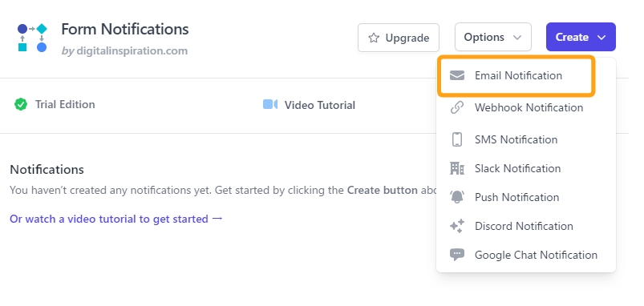This screenshot has height=306, width=644.
Task: Click the chat bubble icon for Google Chat
Action: pyautogui.click(x=456, y=255)
